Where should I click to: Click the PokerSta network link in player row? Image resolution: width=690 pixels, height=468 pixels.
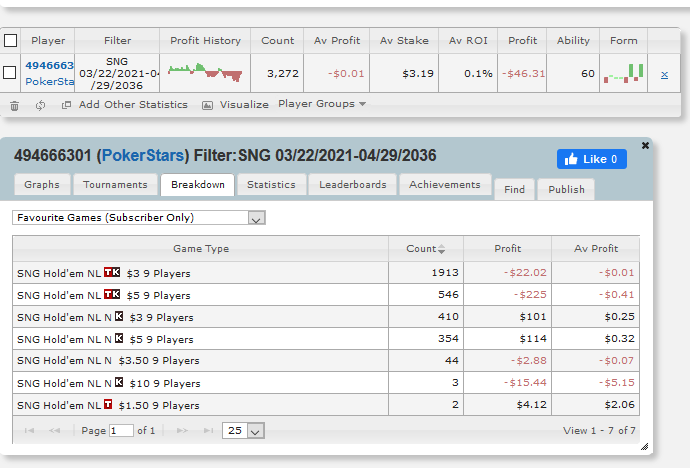pyautogui.click(x=49, y=81)
